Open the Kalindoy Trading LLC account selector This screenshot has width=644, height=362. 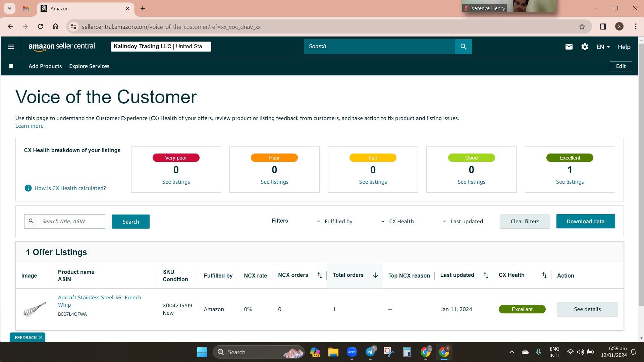click(161, 47)
